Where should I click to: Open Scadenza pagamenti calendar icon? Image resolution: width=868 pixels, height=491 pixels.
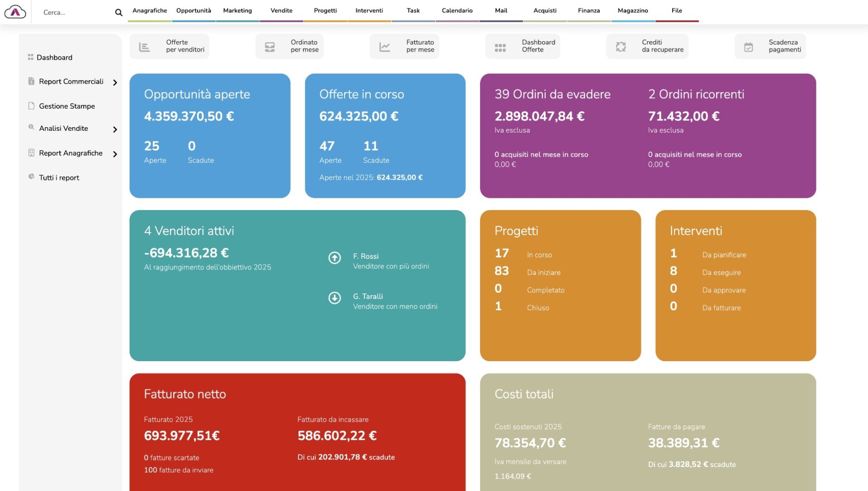(749, 47)
